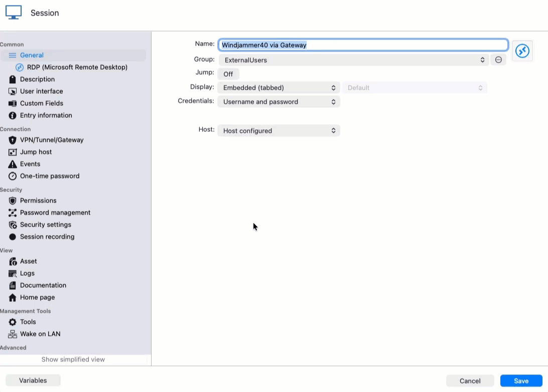Click the Events warning triangle icon
This screenshot has width=548, height=392.
(13, 164)
